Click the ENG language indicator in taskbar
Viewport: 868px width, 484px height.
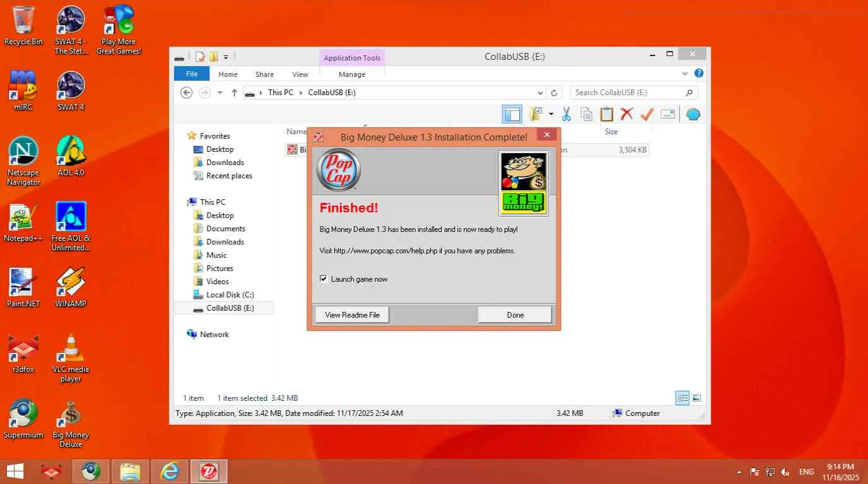pos(806,472)
